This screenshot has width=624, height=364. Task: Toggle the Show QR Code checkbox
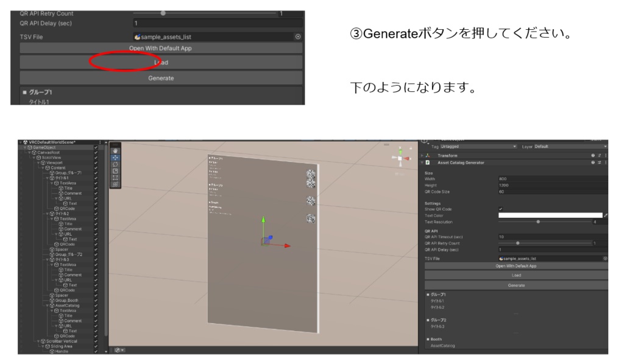(x=500, y=208)
